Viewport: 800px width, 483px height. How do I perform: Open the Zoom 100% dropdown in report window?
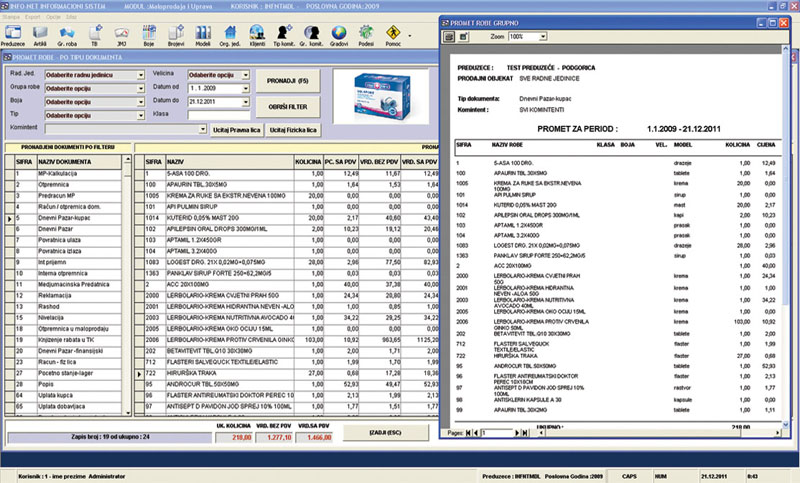click(543, 37)
